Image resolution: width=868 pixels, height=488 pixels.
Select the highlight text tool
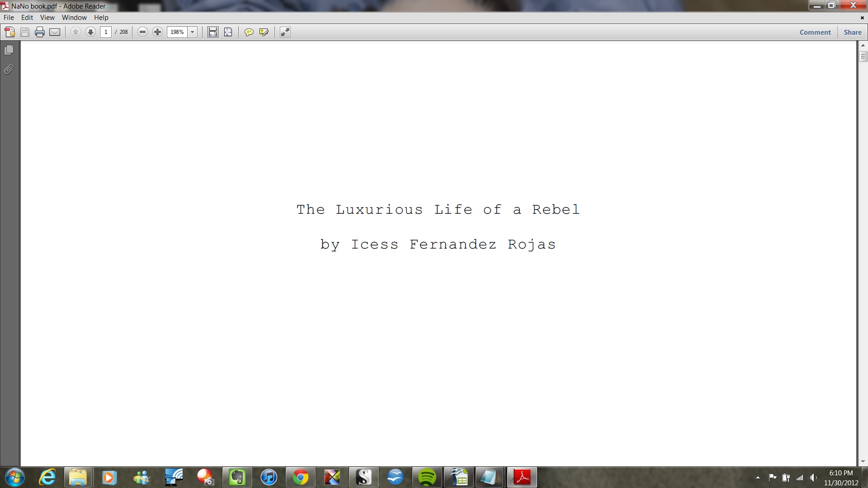point(264,32)
